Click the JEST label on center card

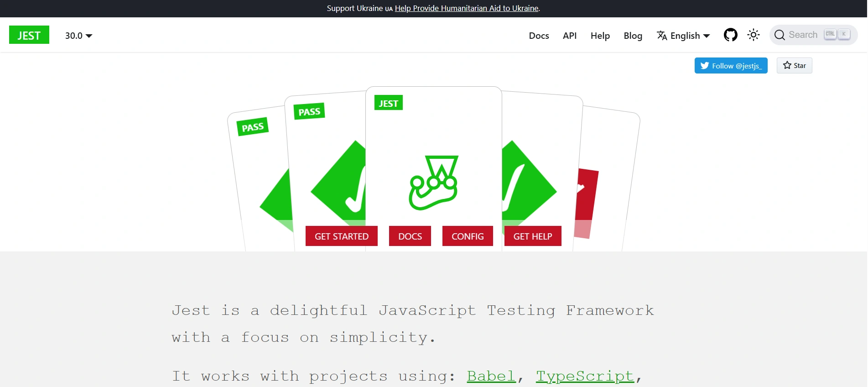tap(389, 103)
